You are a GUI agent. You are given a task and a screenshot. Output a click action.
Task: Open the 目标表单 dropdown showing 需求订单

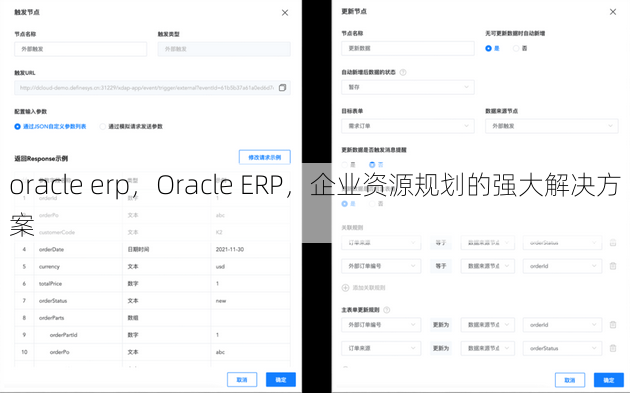coord(408,126)
